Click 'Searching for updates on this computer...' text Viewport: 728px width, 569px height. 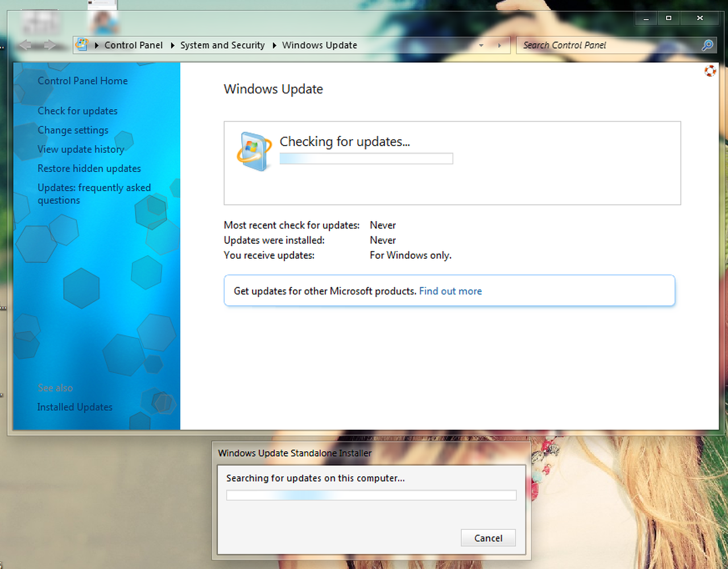coord(316,478)
